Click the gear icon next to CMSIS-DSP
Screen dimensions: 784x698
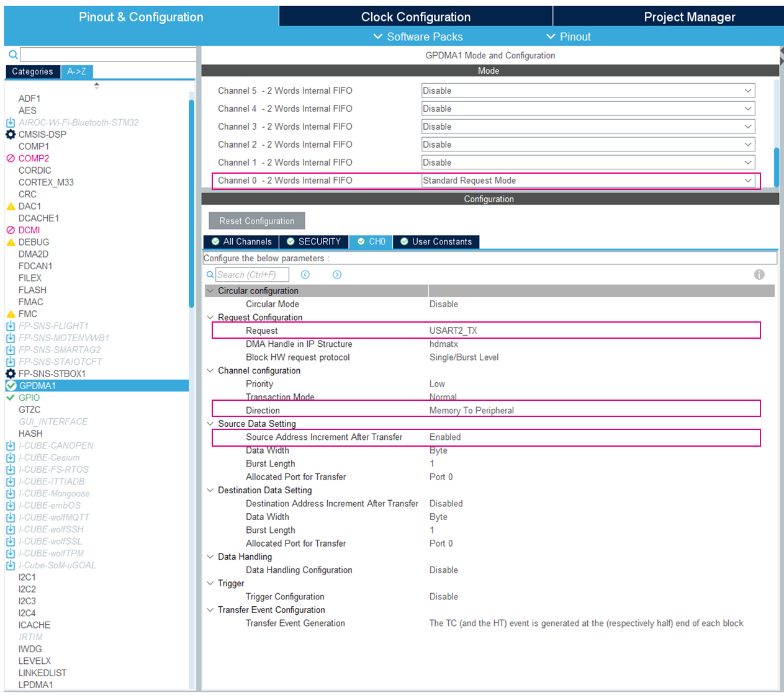pyautogui.click(x=11, y=134)
